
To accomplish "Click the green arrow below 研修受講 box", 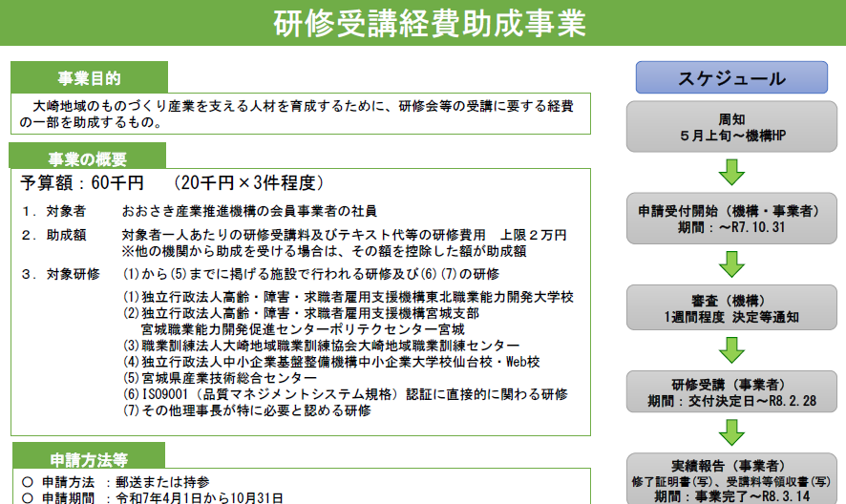I will (x=731, y=432).
